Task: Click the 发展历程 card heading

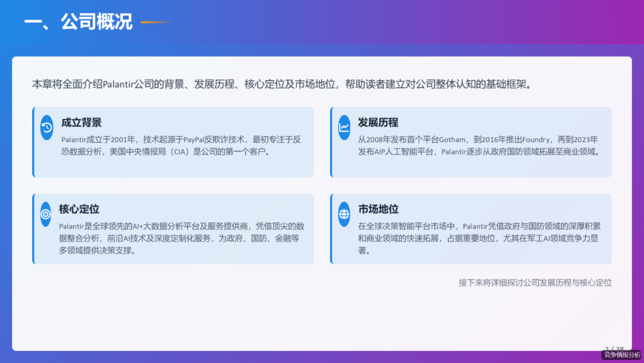Action: [378, 122]
